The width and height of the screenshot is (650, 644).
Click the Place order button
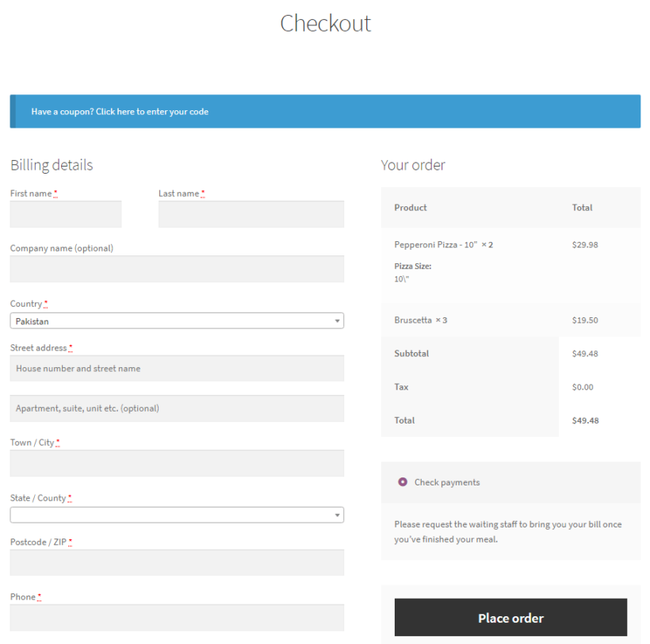coord(510,617)
